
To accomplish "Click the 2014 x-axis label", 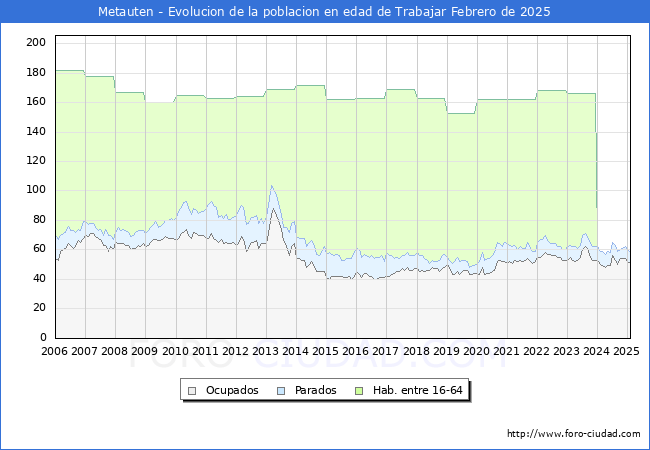I will pyautogui.click(x=295, y=351).
